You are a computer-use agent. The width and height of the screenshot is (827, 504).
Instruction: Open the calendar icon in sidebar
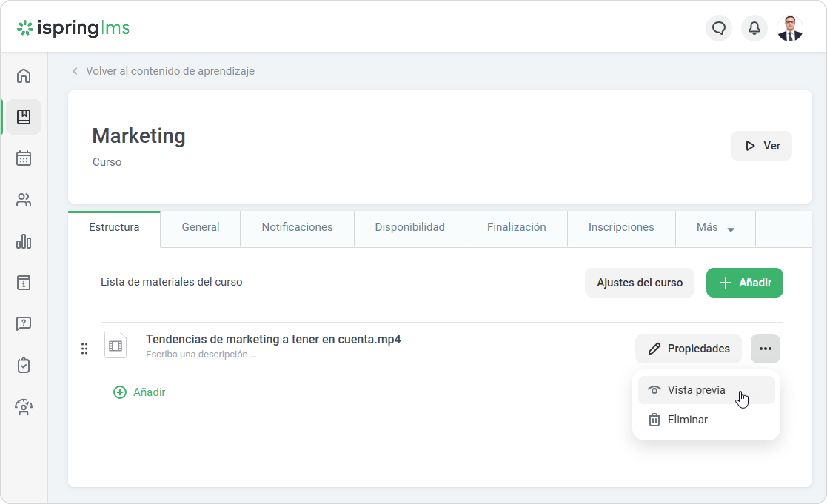pyautogui.click(x=24, y=158)
